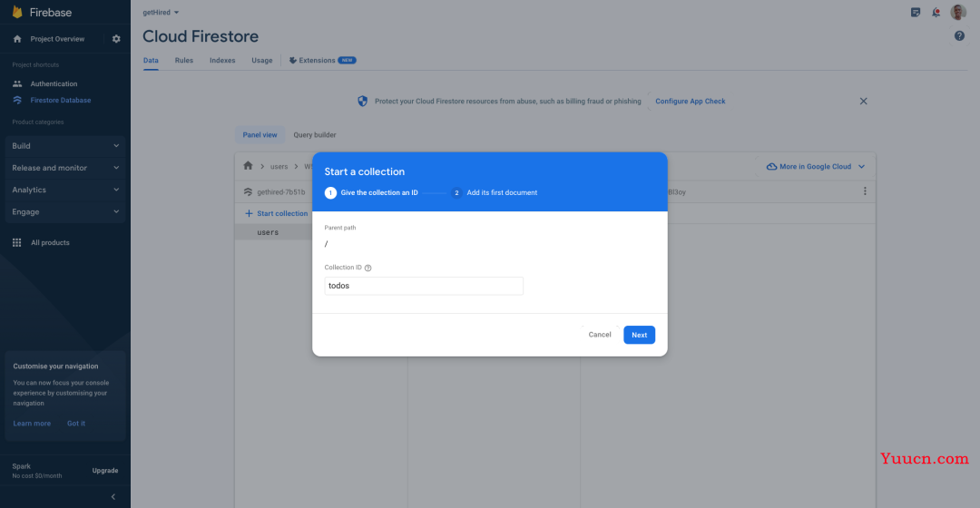This screenshot has width=980, height=508.
Task: Open All products
Action: click(50, 242)
